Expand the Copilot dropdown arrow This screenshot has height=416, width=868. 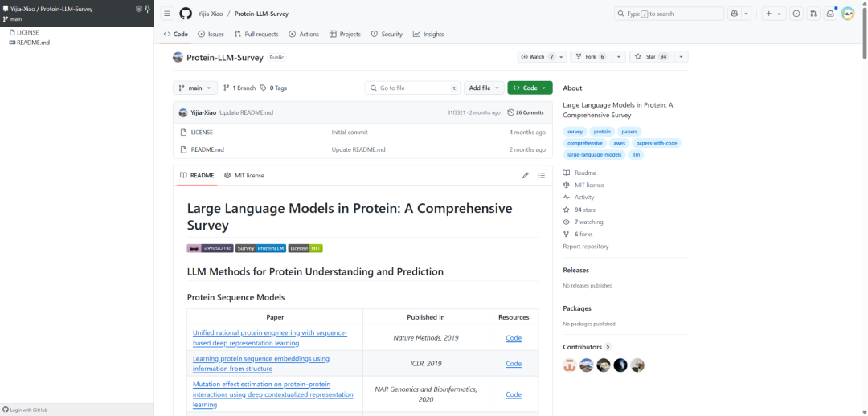[x=746, y=14]
